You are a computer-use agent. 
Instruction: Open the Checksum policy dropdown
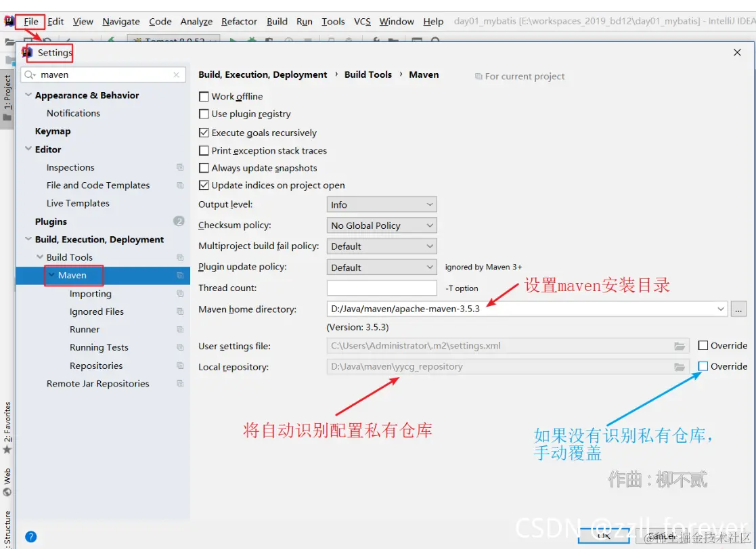coord(381,225)
